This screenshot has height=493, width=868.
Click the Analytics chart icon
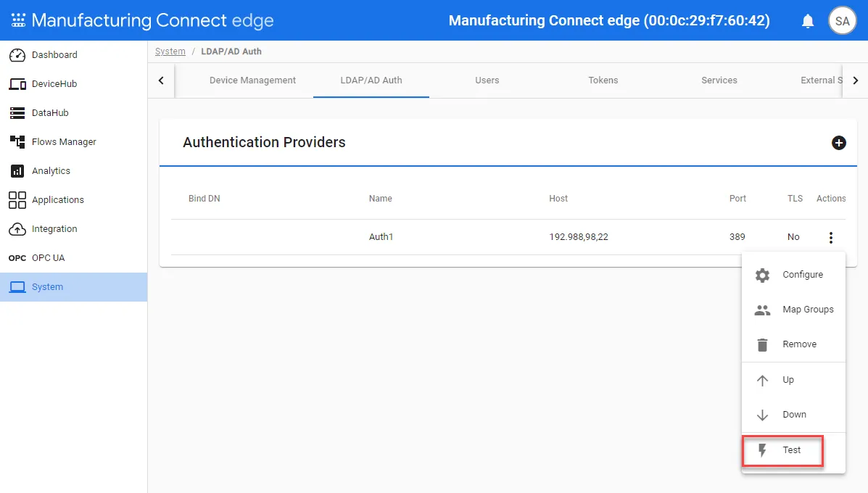[17, 171]
